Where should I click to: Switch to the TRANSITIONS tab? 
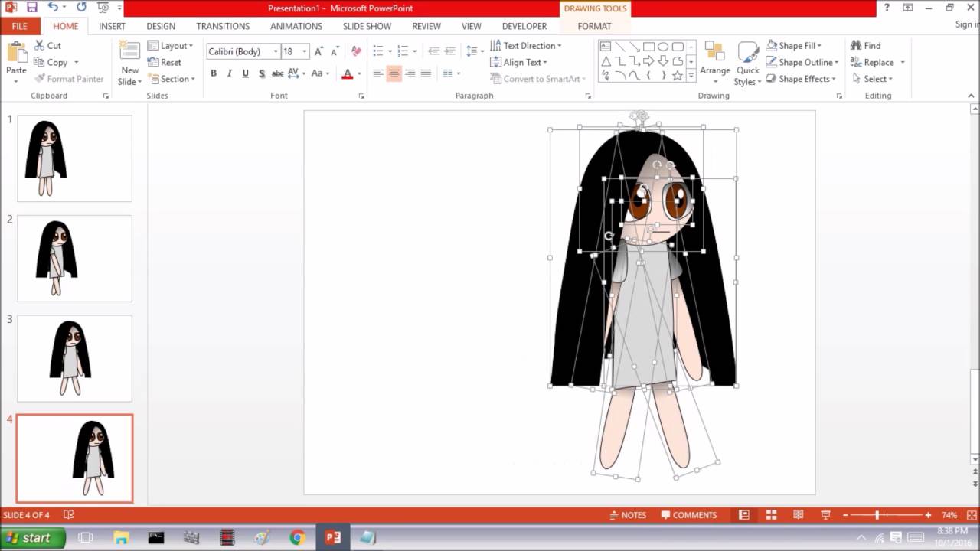223,26
